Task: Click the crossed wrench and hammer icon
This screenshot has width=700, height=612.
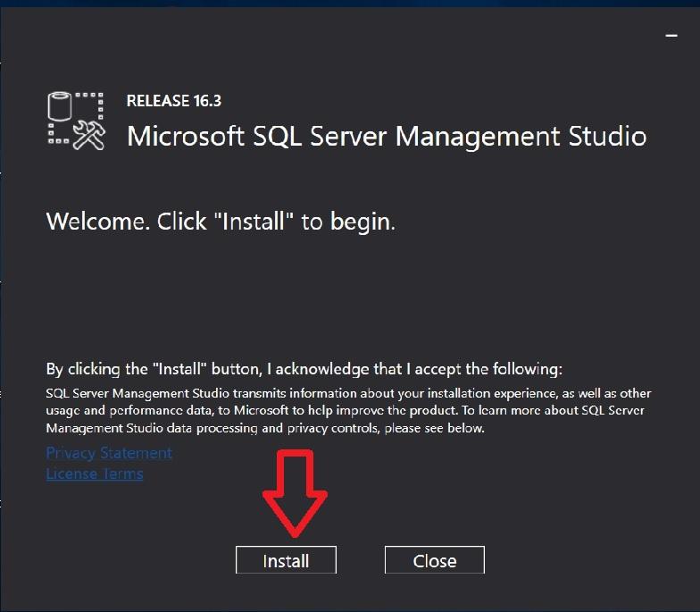Action: coord(89,135)
